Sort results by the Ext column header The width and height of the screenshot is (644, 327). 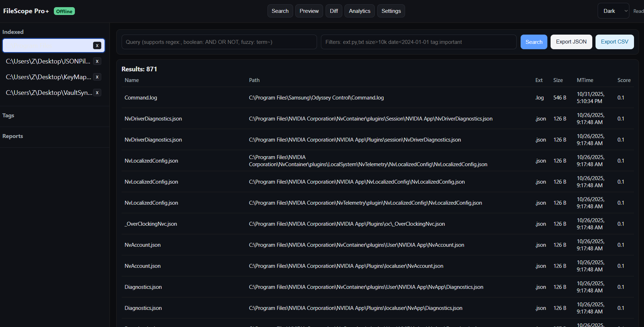click(539, 80)
